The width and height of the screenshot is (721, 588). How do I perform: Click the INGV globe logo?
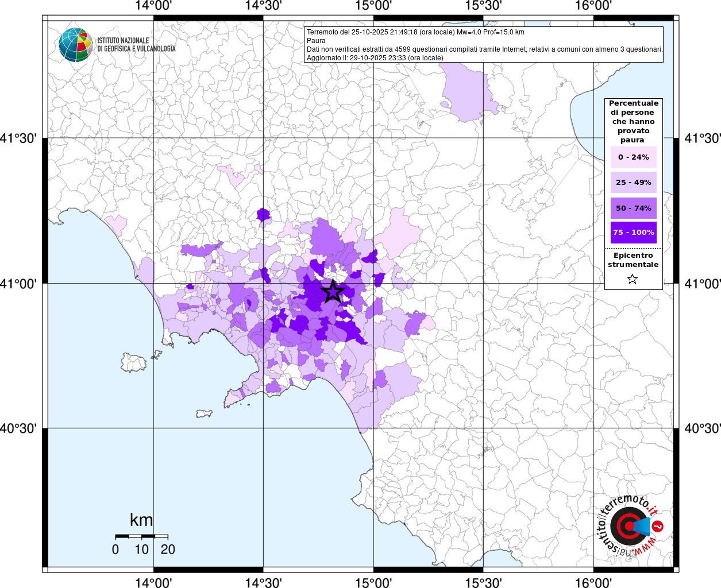[x=75, y=45]
